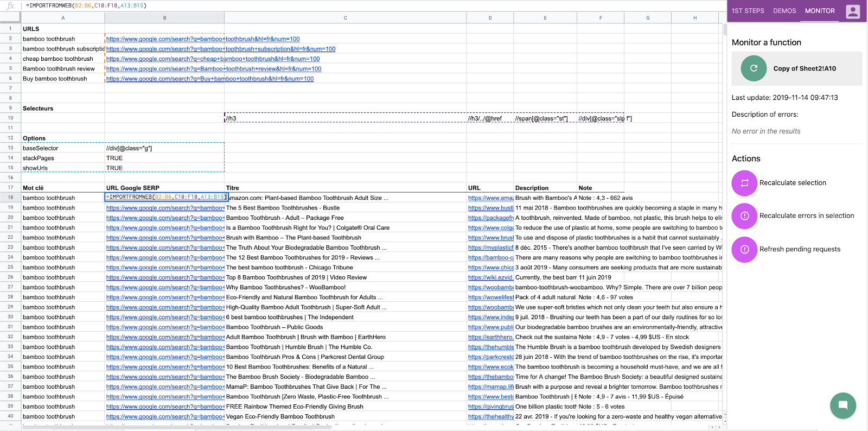Select "Bamboo Toothbrush – Public Goods" title cell
868x431 pixels.
pyautogui.click(x=346, y=327)
